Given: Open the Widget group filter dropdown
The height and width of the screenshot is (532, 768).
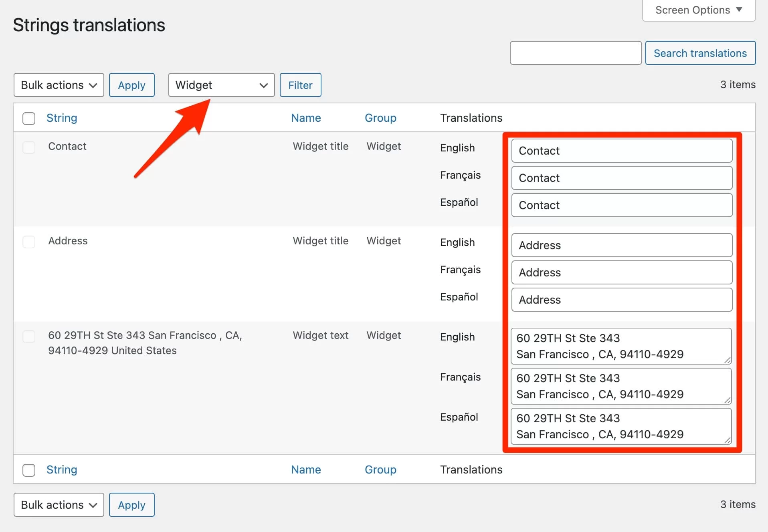Looking at the screenshot, I should (x=221, y=85).
